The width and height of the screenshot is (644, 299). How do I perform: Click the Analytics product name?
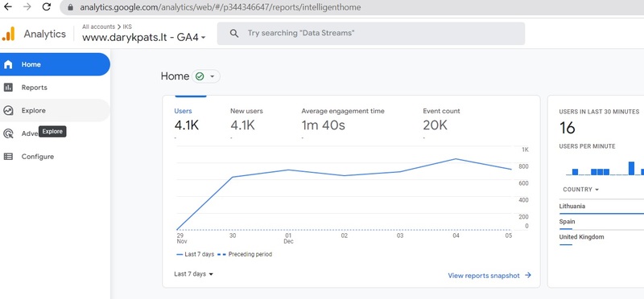[x=45, y=34]
